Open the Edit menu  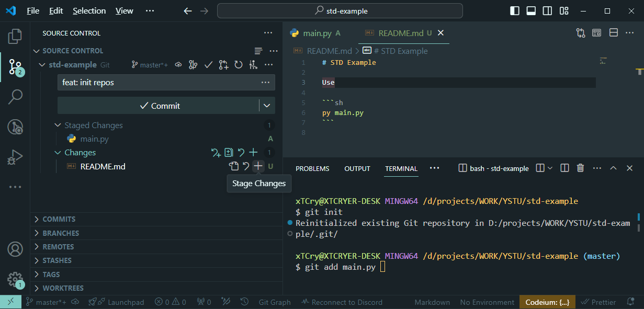pyautogui.click(x=56, y=10)
